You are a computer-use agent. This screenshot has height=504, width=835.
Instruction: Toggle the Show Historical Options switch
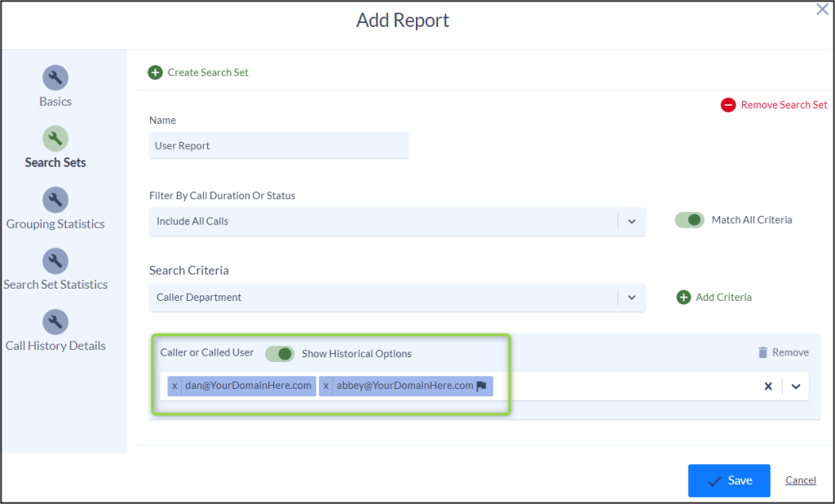pos(280,354)
